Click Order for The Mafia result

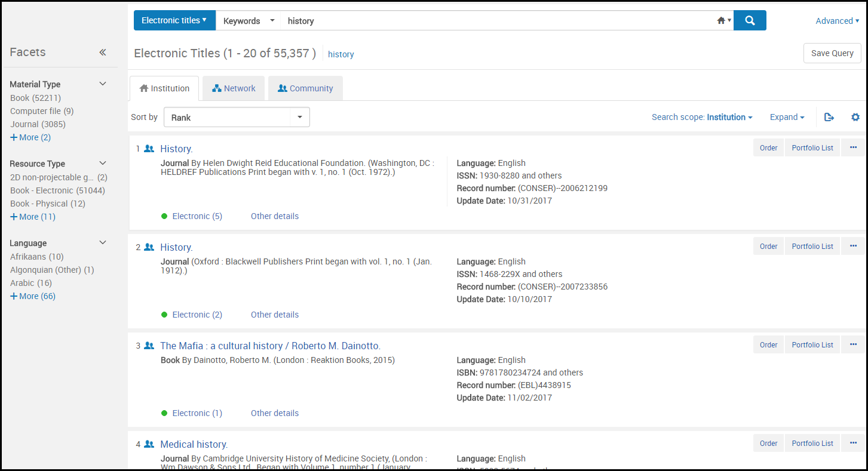pos(768,344)
